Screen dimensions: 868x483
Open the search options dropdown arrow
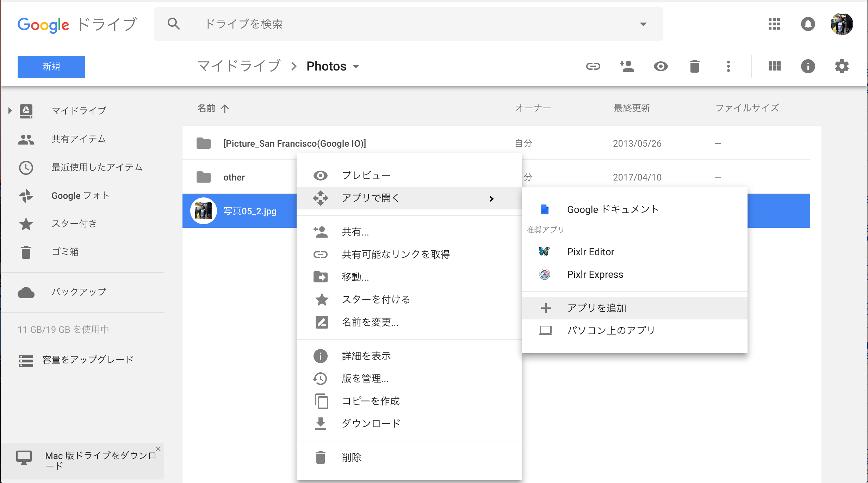point(643,24)
